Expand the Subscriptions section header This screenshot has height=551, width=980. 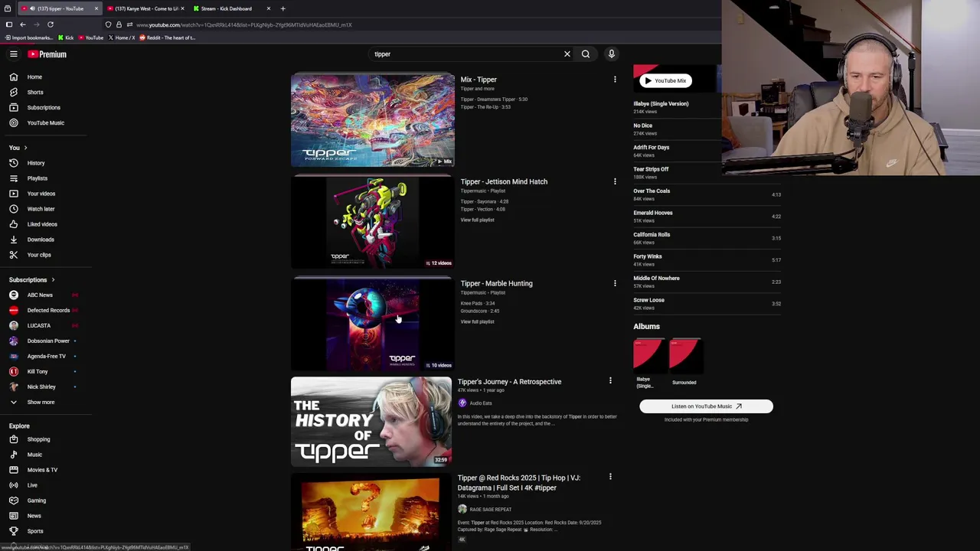coord(32,279)
